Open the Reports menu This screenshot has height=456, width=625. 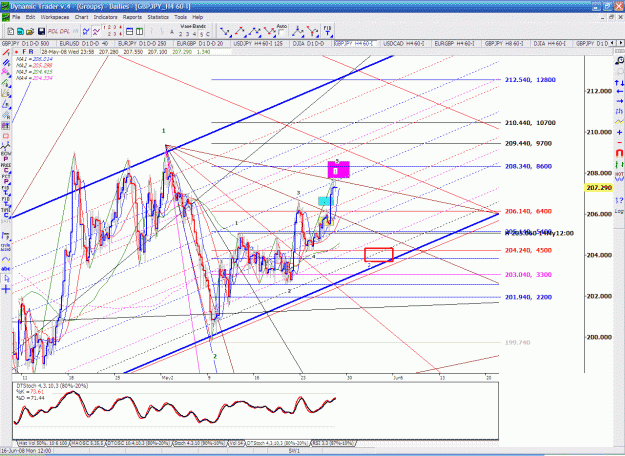pyautogui.click(x=132, y=17)
